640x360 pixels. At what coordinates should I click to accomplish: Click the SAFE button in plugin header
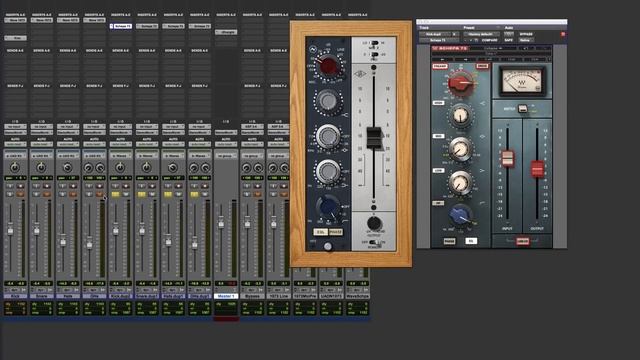coord(509,40)
